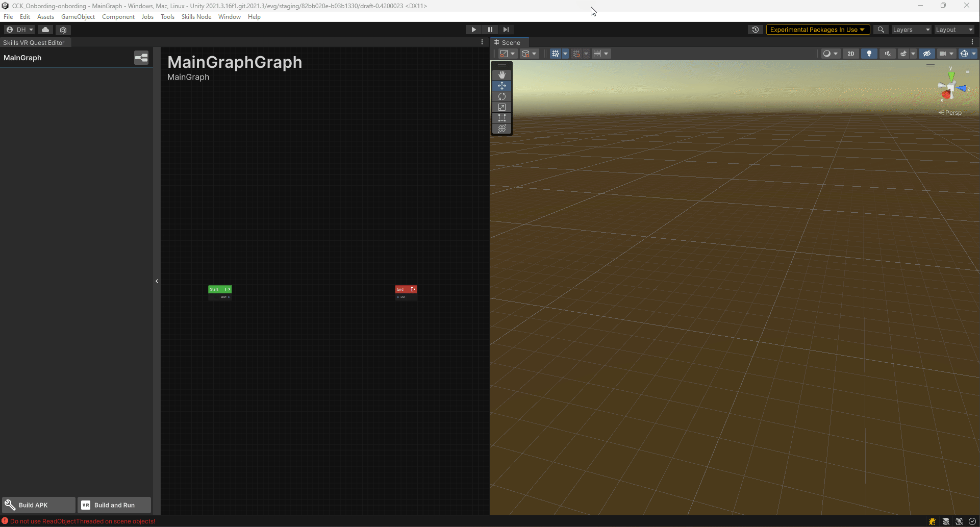The image size is (980, 527).
Task: Select the Scale tool in Scene
Action: (x=502, y=107)
